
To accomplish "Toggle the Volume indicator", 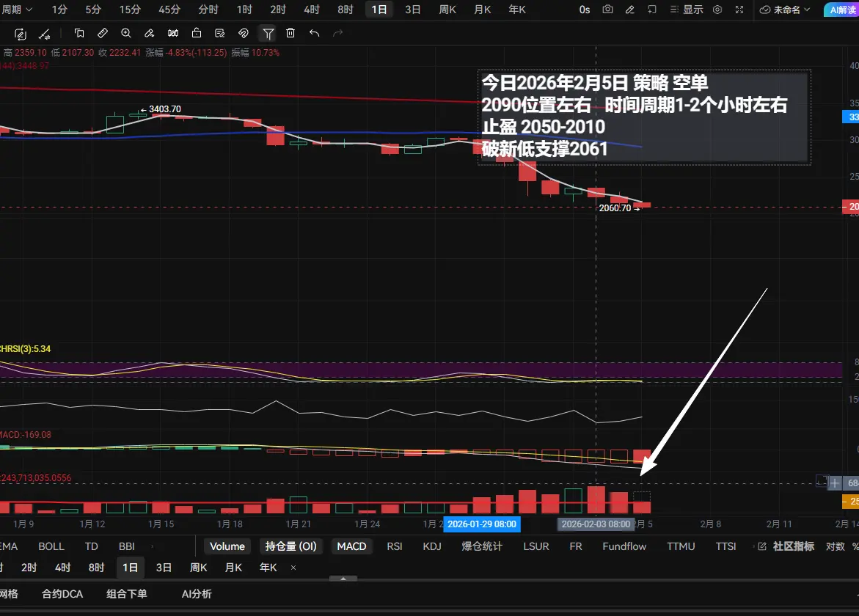I will pyautogui.click(x=227, y=546).
